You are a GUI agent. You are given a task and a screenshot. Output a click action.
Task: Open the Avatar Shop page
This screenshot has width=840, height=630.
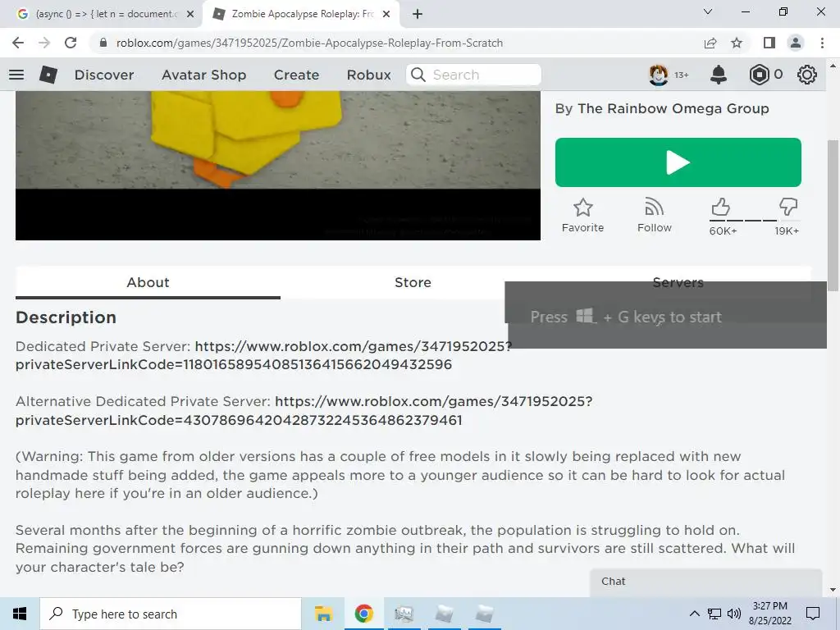203,75
